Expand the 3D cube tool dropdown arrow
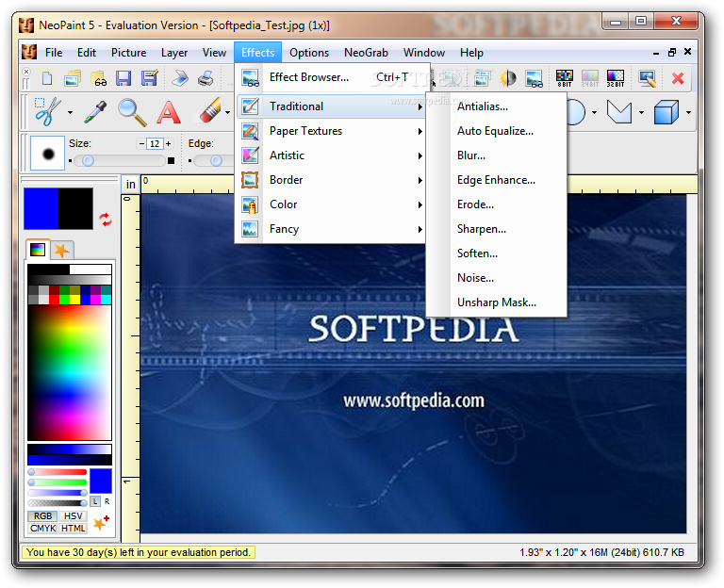Screen dimensions: 724x588 coord(688,112)
